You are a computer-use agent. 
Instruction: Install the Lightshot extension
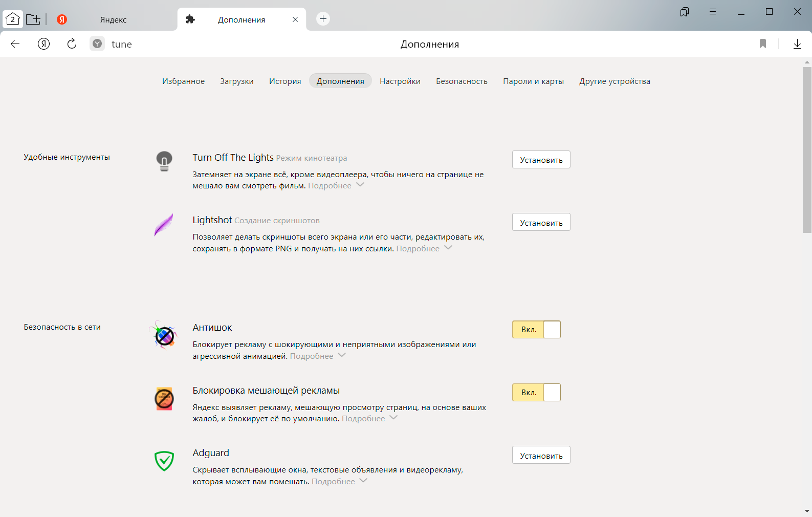click(541, 222)
